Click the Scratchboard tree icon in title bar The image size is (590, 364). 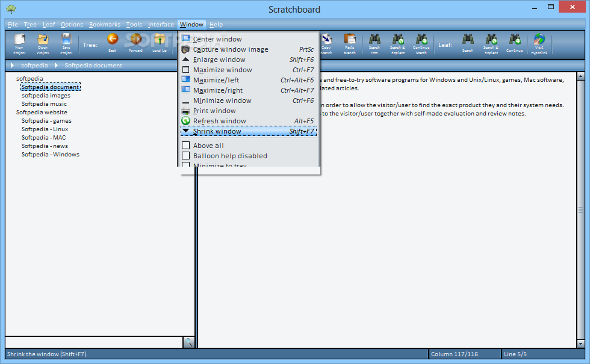[11, 9]
